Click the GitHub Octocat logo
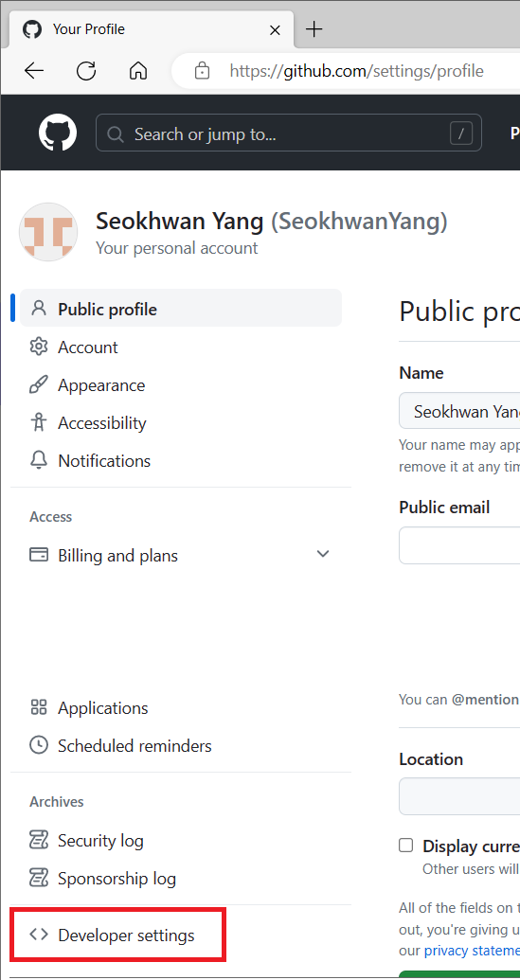The image size is (520, 980). 58,133
